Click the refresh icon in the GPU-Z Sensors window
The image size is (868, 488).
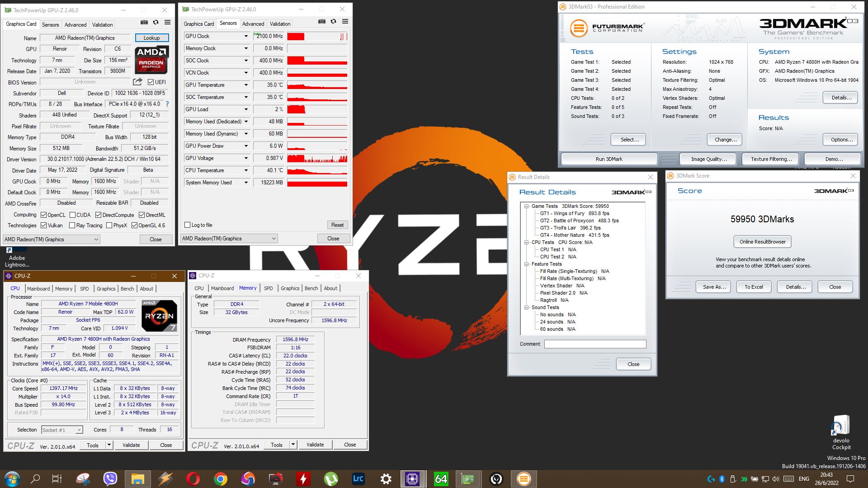(334, 21)
